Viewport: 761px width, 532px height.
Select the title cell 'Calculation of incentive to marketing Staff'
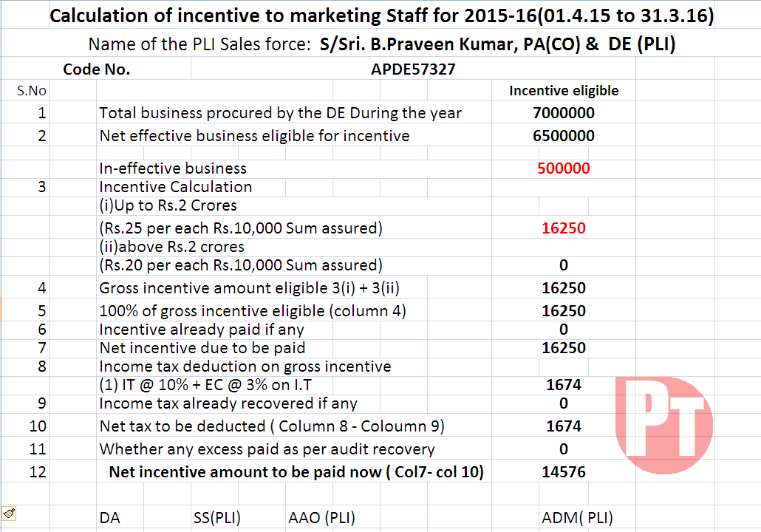coord(381,16)
